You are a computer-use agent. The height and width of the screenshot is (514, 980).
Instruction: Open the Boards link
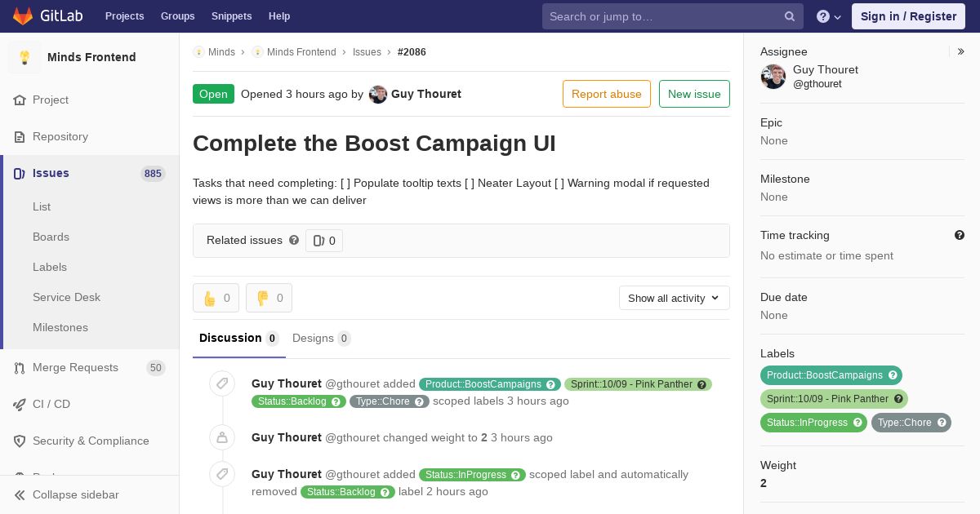pyautogui.click(x=51, y=237)
